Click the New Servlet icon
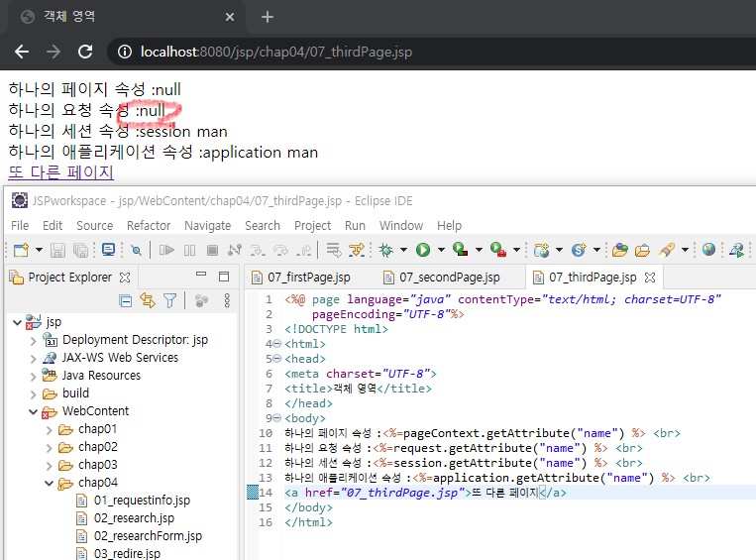This screenshot has height=560, width=756. point(579,250)
